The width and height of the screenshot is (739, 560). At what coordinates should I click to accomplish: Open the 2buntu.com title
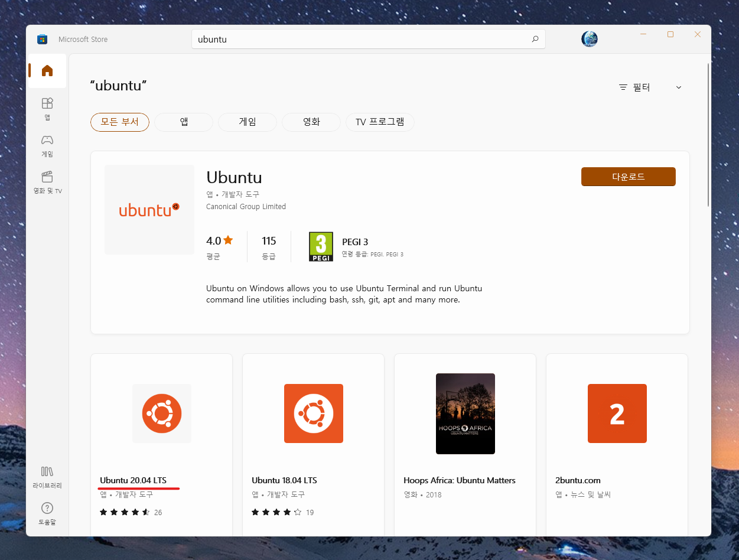[x=578, y=480]
